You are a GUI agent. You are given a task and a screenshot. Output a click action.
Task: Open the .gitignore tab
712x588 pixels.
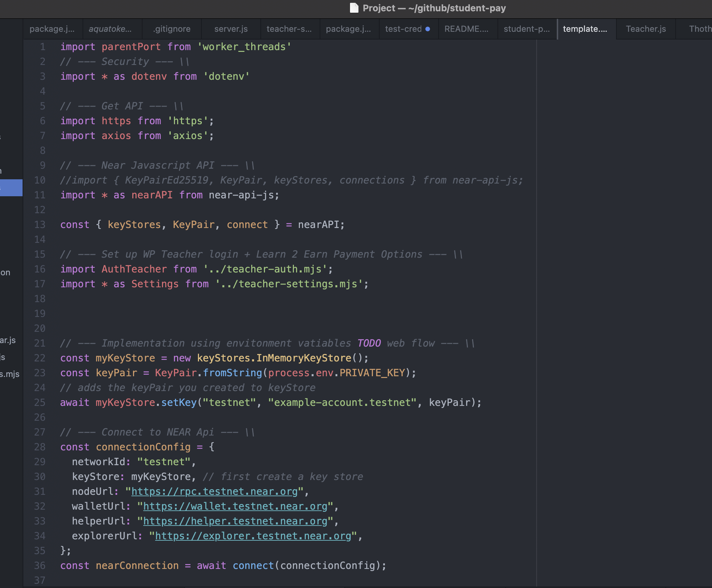click(x=172, y=29)
